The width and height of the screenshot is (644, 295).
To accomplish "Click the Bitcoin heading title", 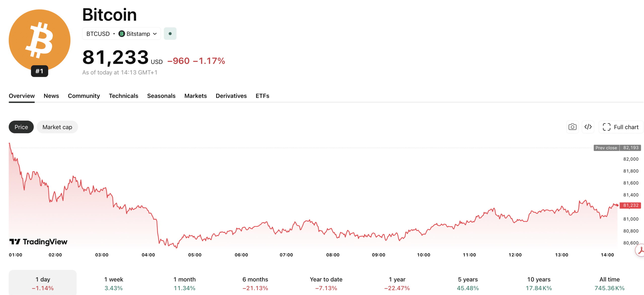I will [109, 15].
